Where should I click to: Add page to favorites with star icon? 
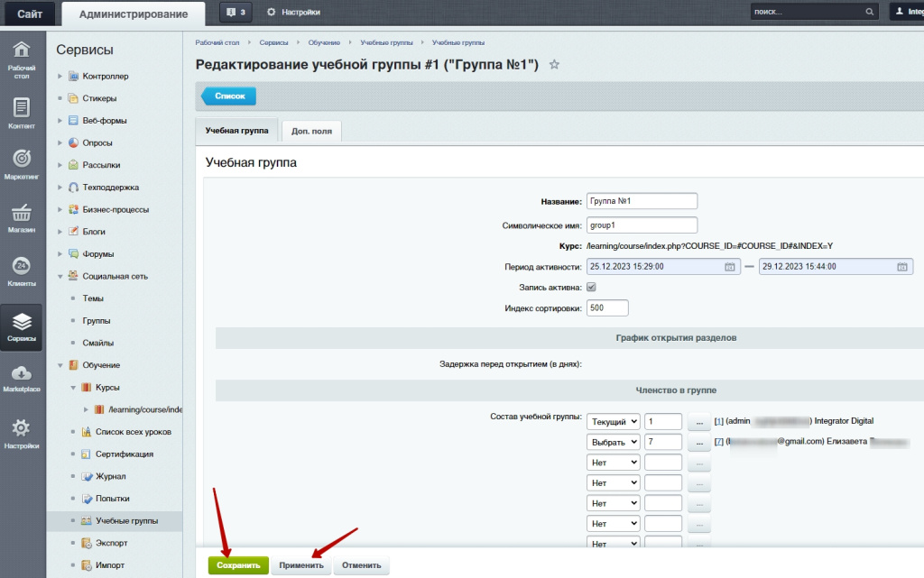coord(555,65)
